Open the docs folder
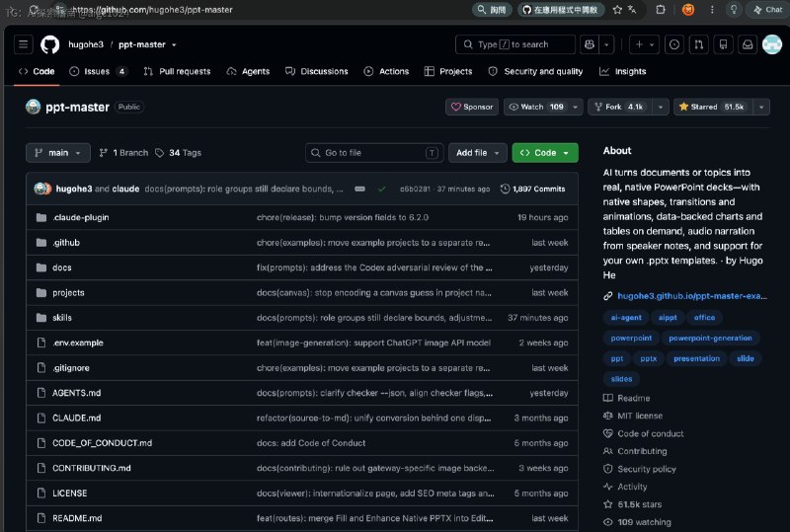The height and width of the screenshot is (532, 790). point(62,267)
